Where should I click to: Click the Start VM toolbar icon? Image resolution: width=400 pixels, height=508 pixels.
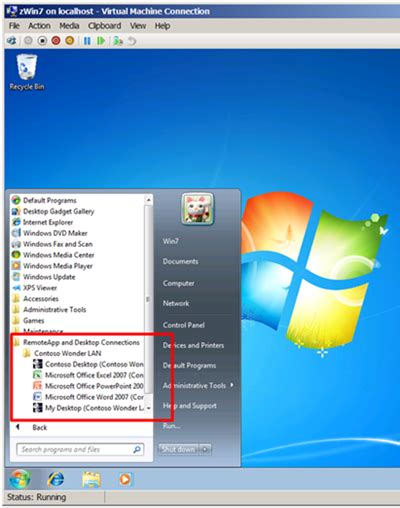[29, 41]
